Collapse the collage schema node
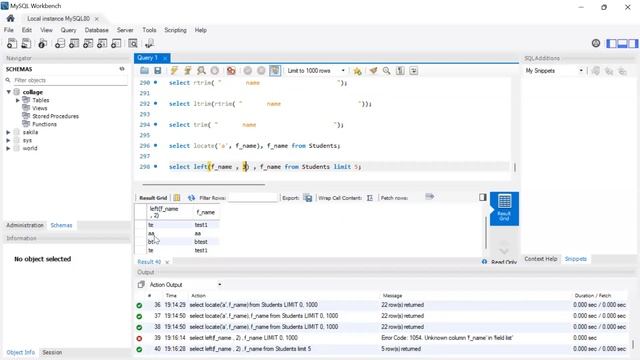 9,92
